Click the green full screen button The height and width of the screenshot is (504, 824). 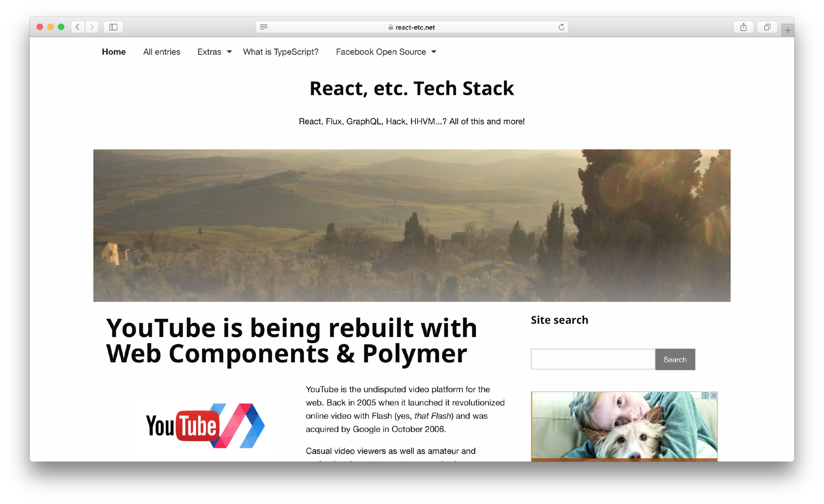pyautogui.click(x=61, y=27)
